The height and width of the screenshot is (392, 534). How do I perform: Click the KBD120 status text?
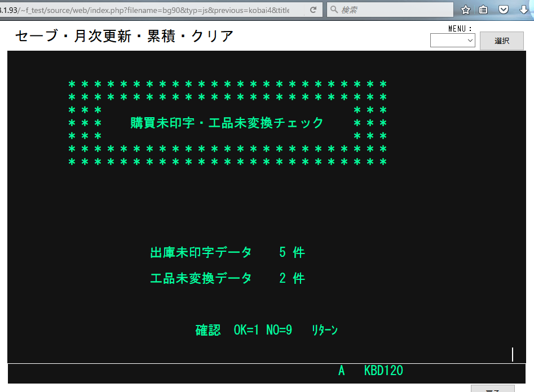point(383,371)
